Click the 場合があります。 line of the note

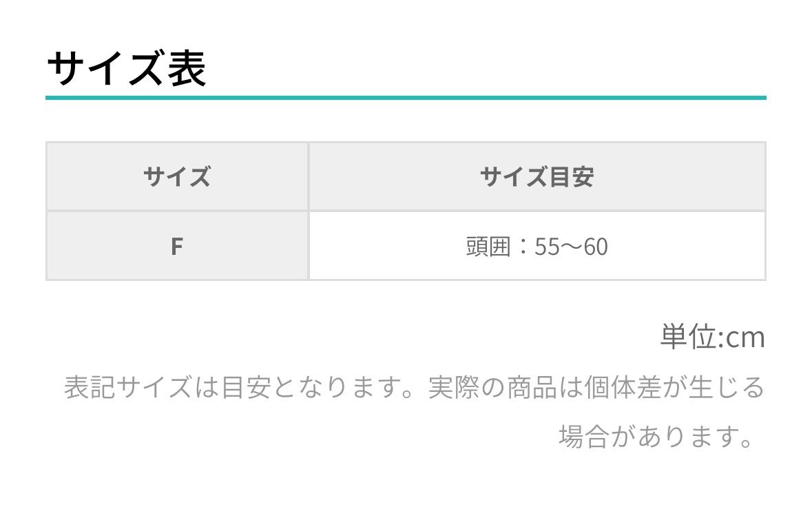(x=654, y=436)
